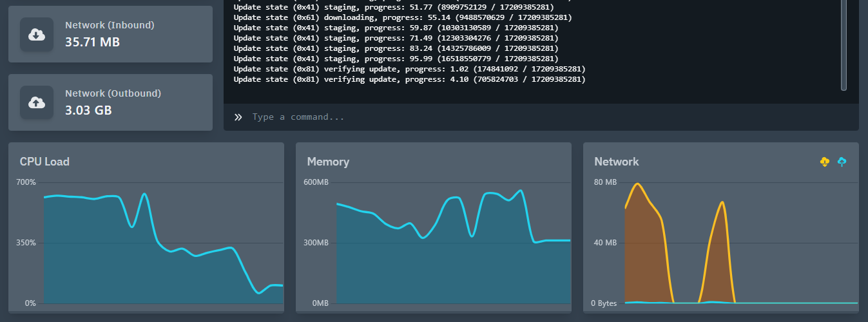This screenshot has width=868, height=322.
Task: Click the 40 MB axis label on Network chart
Action: (605, 243)
